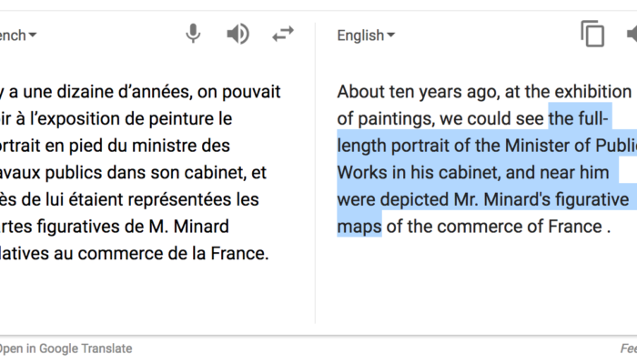
Task: Open the English target language dropdown
Action: 366,35
